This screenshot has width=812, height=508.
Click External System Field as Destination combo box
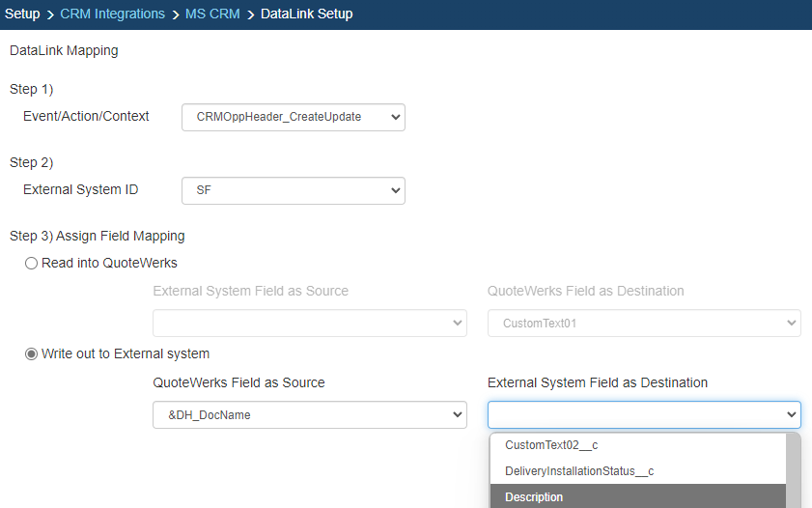click(x=644, y=414)
